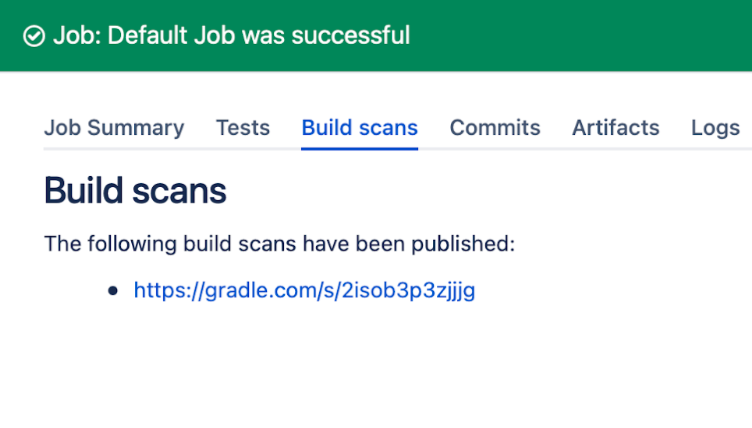Viewport: 752px width, 428px height.
Task: Open the gradle.com build scan link
Action: pos(304,291)
